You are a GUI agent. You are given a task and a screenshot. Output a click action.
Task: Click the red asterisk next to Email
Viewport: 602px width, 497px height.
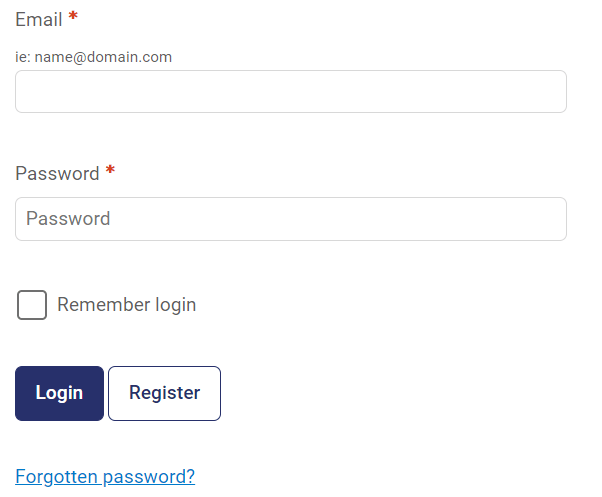tap(73, 17)
